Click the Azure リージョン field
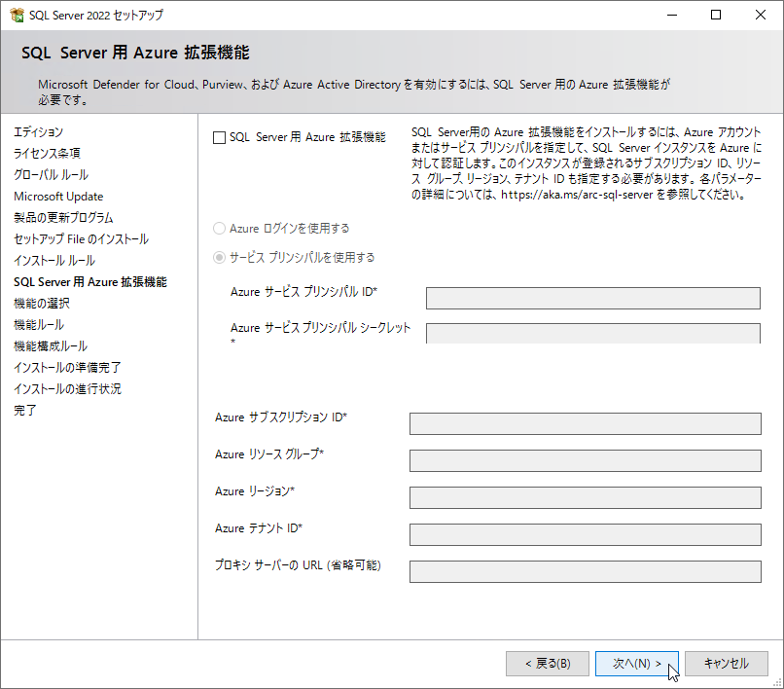 [585, 498]
